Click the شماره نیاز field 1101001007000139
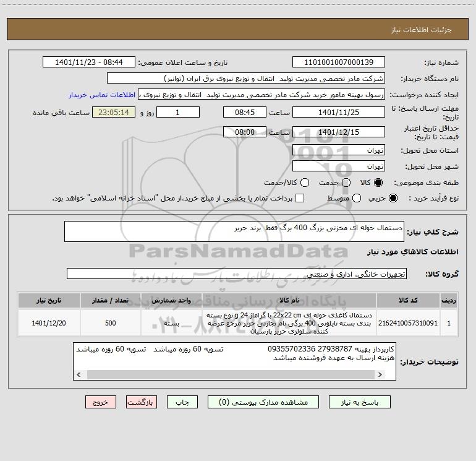476x461 pixels. pyautogui.click(x=339, y=62)
